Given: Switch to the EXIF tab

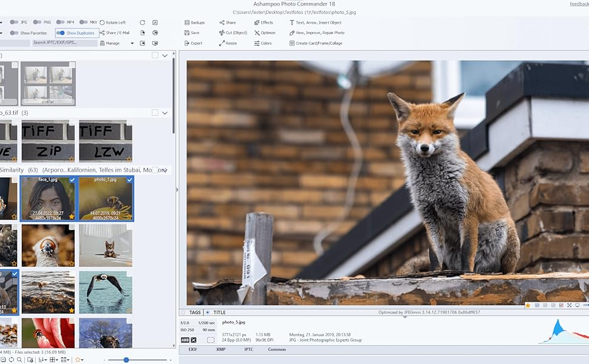Looking at the screenshot, I should 192,349.
